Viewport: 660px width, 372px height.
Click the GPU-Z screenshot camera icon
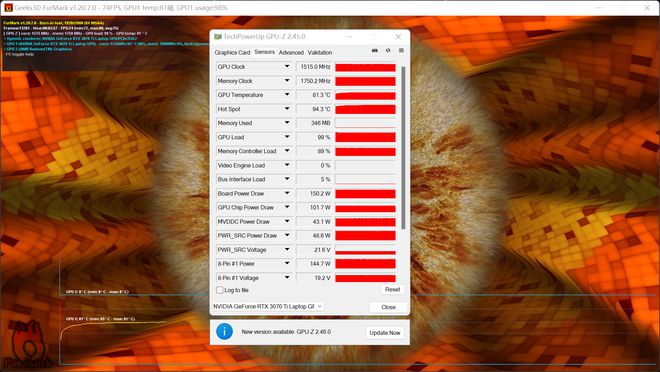(x=375, y=50)
